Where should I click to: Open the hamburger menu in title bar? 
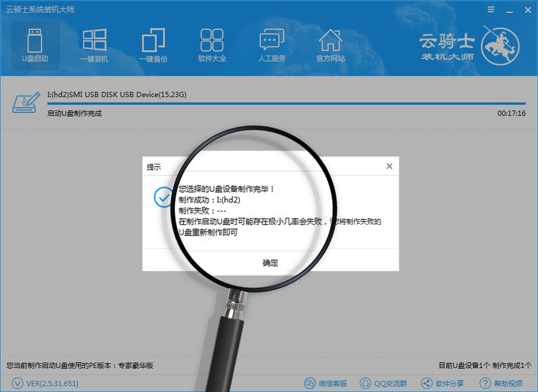491,9
